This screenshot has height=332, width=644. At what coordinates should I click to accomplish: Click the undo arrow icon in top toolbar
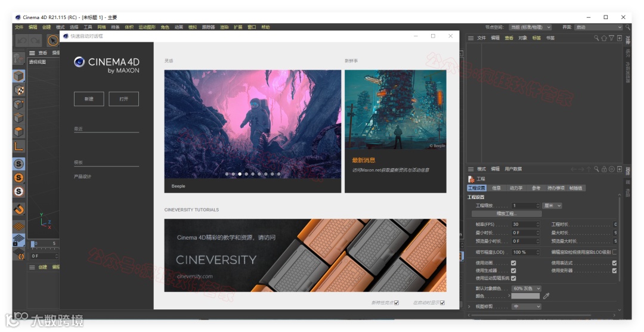tap(22, 40)
